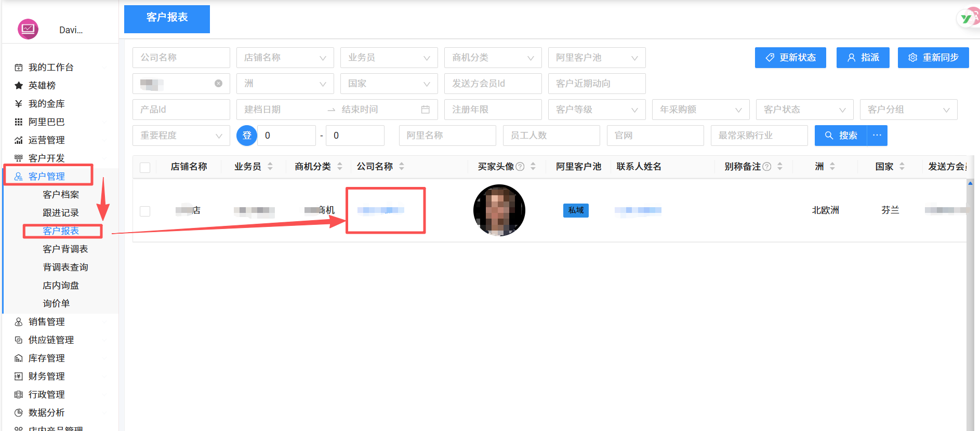Click the 客户近期动向 input field
The image size is (980, 431).
(x=597, y=84)
